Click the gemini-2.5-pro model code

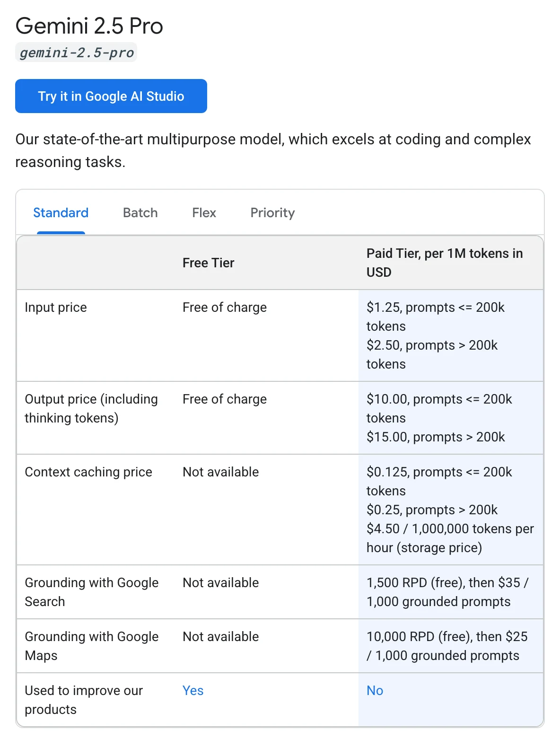(x=76, y=53)
